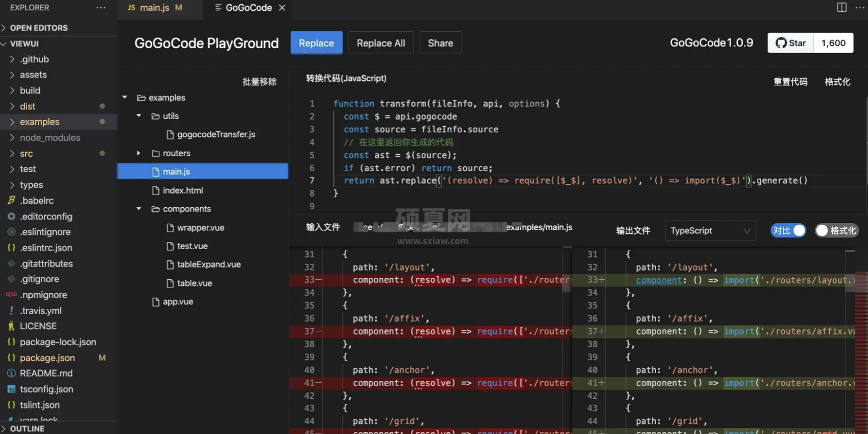The height and width of the screenshot is (434, 868).
Task: Open the editor more actions ellipsis
Action: (860, 8)
